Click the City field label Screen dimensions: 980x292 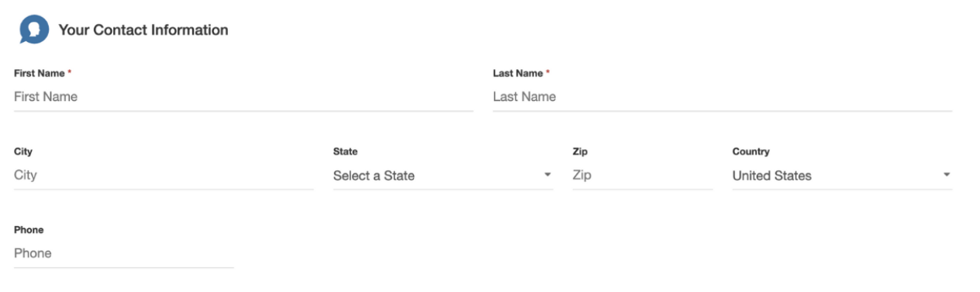click(x=23, y=151)
